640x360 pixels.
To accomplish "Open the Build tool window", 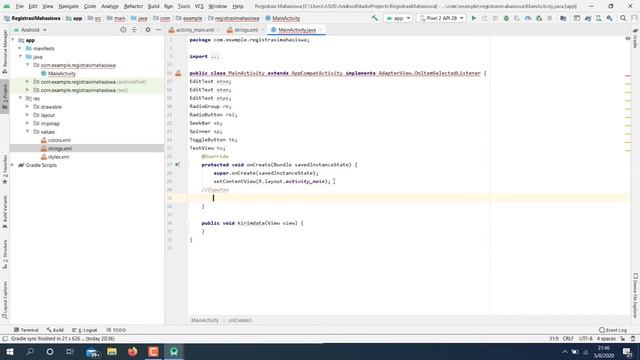I will pyautogui.click(x=55, y=330).
